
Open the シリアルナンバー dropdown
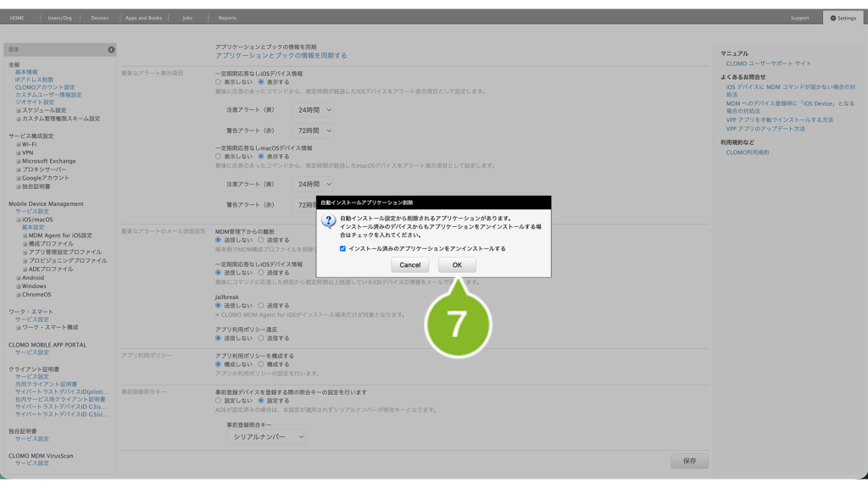point(266,437)
